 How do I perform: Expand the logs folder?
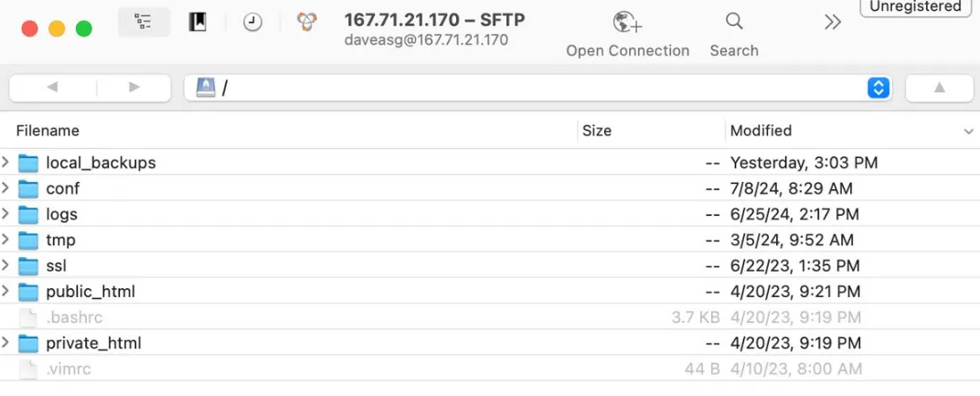6,214
